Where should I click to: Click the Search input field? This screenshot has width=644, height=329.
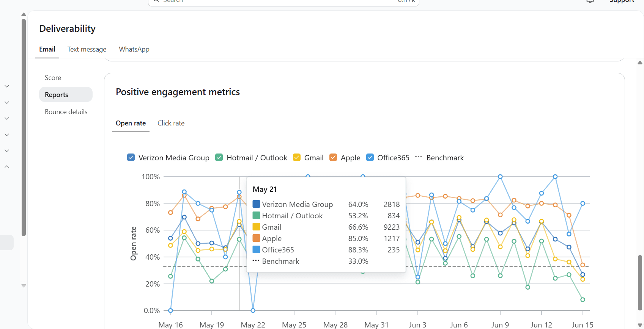coord(283,2)
